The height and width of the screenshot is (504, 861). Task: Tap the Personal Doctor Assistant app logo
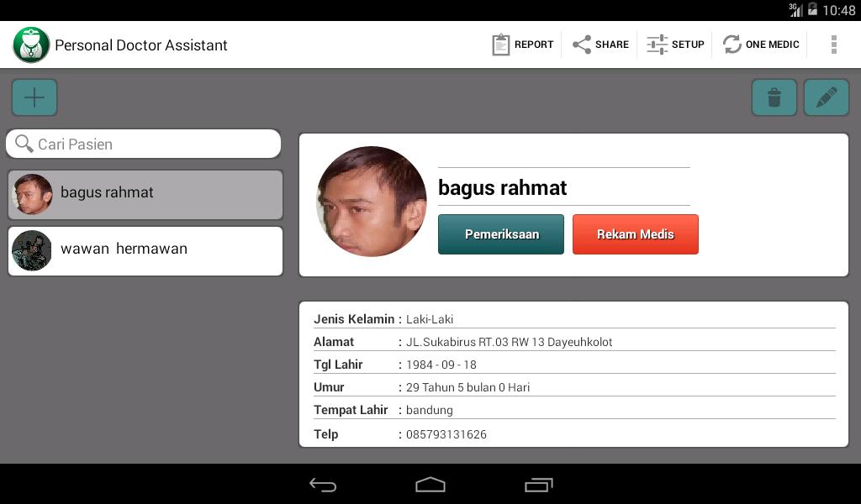[x=31, y=45]
